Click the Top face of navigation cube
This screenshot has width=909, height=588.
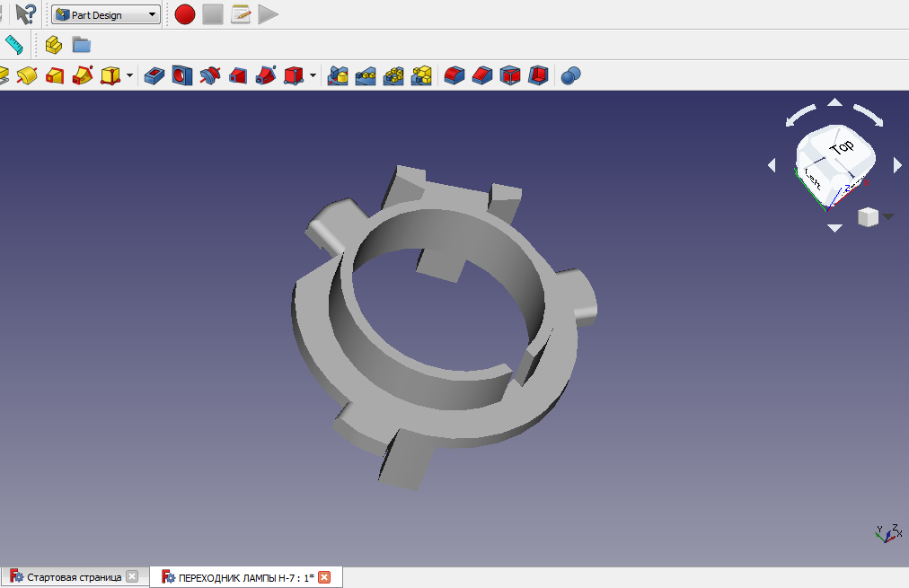tap(841, 147)
